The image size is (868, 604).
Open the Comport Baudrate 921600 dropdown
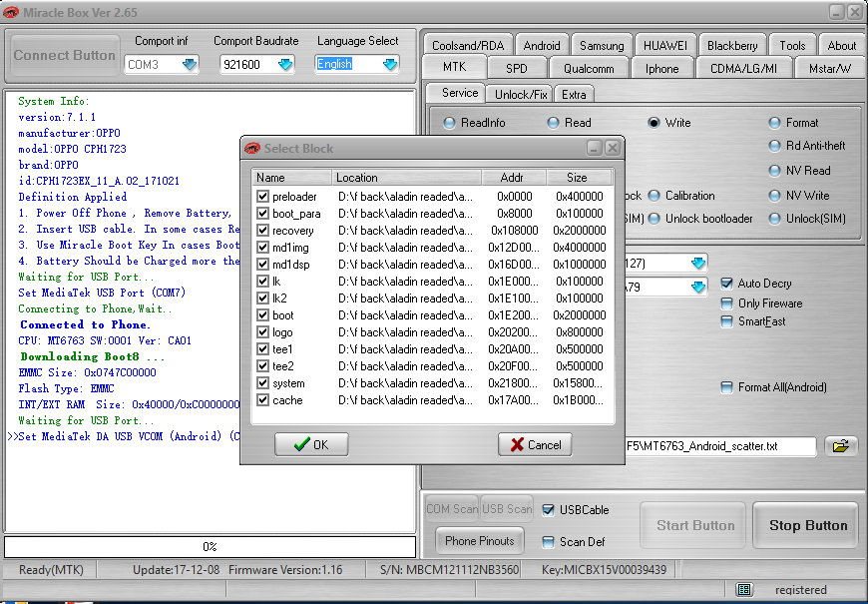285,64
